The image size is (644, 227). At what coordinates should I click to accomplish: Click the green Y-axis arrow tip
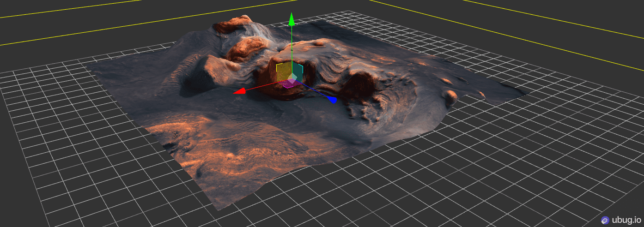point(292,20)
